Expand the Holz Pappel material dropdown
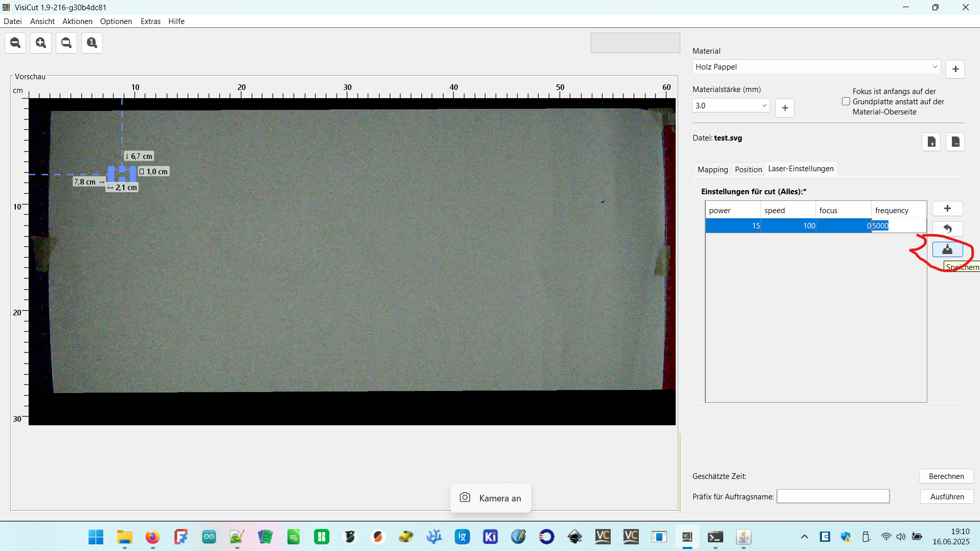Image resolution: width=980 pixels, height=551 pixels. [x=816, y=67]
